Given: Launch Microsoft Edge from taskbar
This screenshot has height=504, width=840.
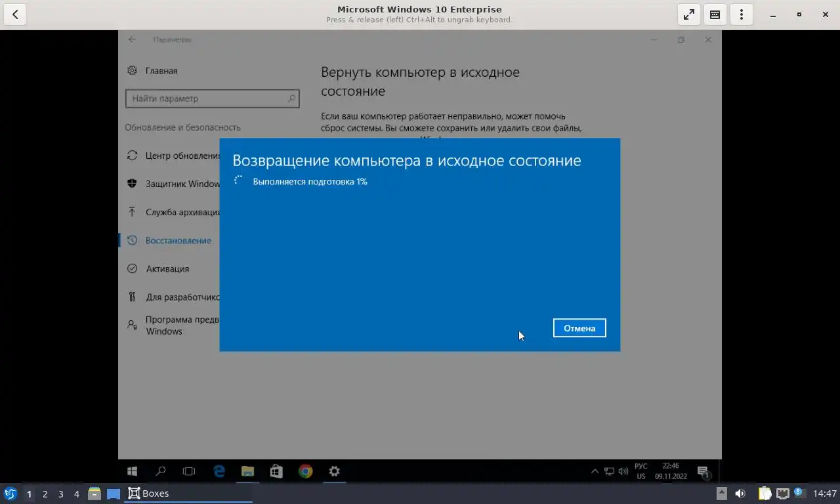Looking at the screenshot, I should point(219,471).
